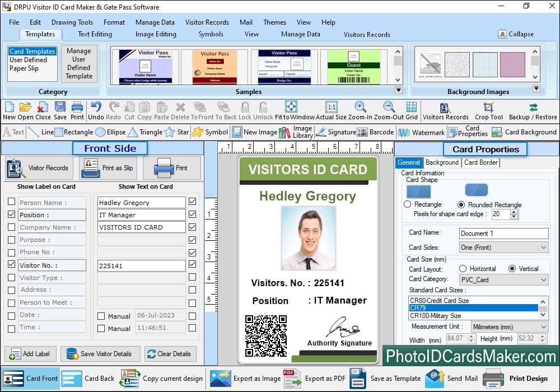Select the Triangle drawing tool
Screen dimensions: 560x392
[146, 132]
